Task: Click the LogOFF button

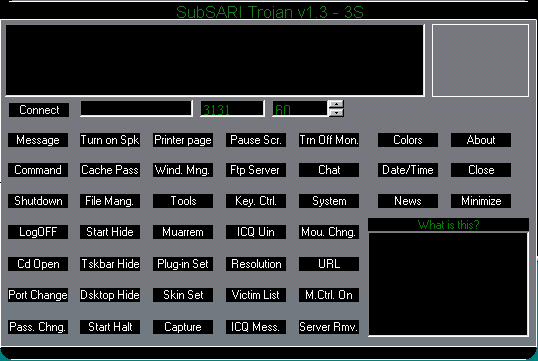Action: pyautogui.click(x=38, y=232)
